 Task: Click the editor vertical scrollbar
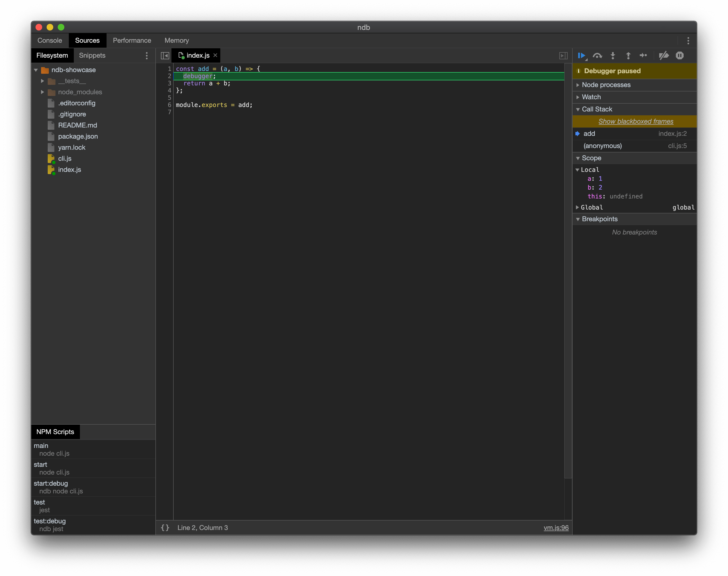point(568,270)
